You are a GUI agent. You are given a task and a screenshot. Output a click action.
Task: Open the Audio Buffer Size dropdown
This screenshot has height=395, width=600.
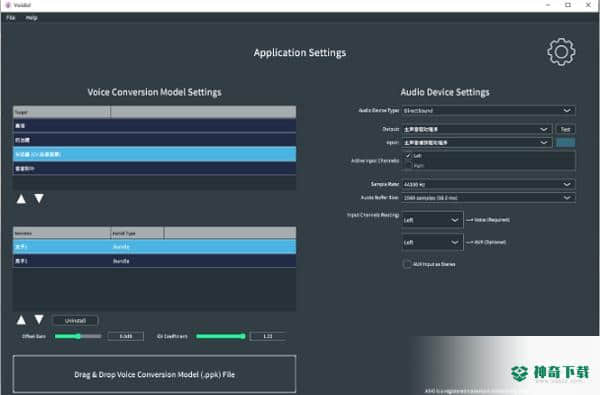[x=488, y=198]
